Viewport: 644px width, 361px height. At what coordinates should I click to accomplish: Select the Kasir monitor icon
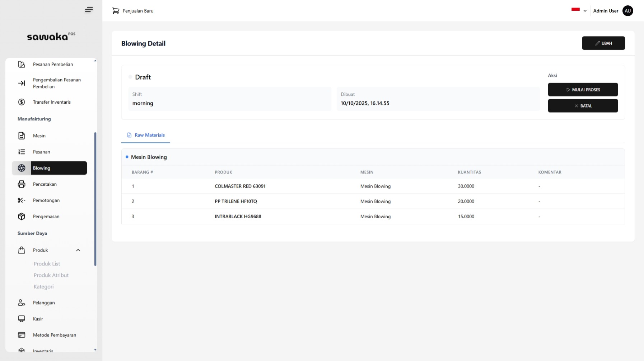22,319
